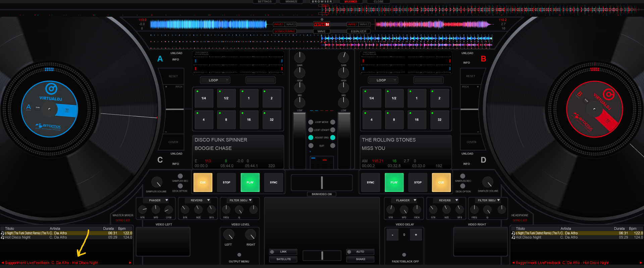Click right deck MID EQ knob
This screenshot has width=644, height=268.
click(x=343, y=87)
